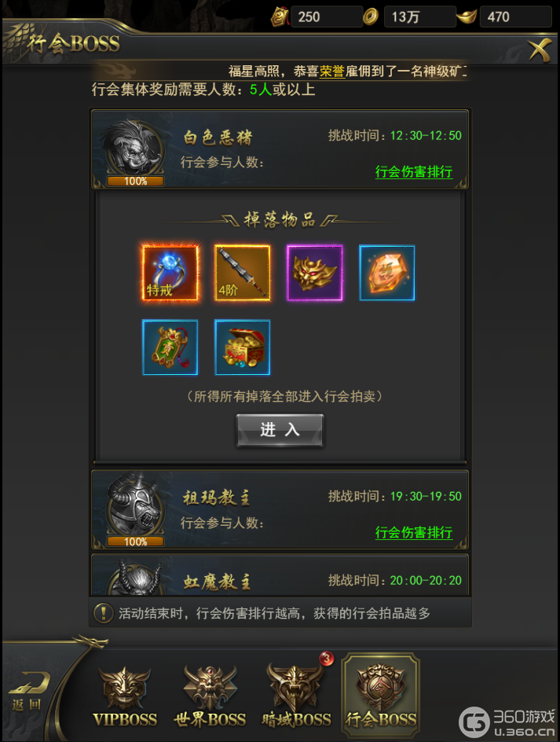This screenshot has height=742, width=560.
Task: Collapse the 白色恶猪 boss panel header
Action: [280, 149]
